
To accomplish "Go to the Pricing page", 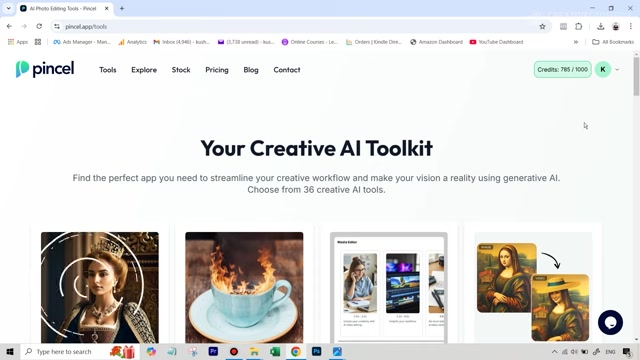I will coord(217,70).
